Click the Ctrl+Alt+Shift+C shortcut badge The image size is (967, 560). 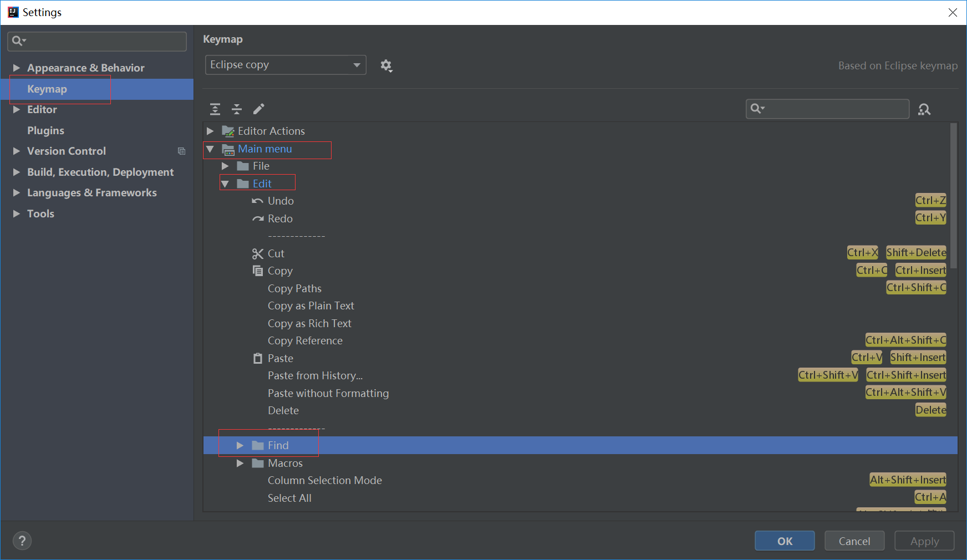point(906,340)
